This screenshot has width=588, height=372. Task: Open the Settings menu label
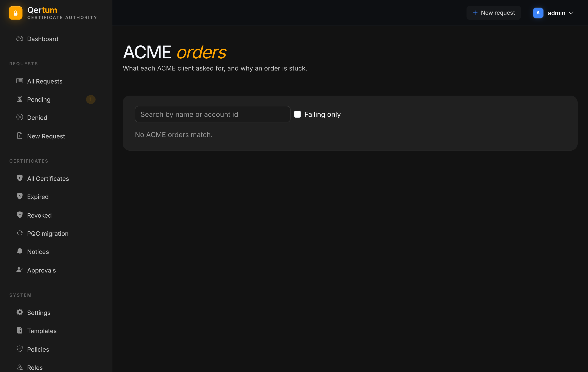[39, 313]
